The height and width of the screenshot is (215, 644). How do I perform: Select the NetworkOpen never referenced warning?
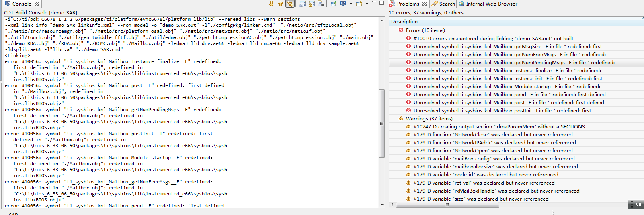point(516,150)
